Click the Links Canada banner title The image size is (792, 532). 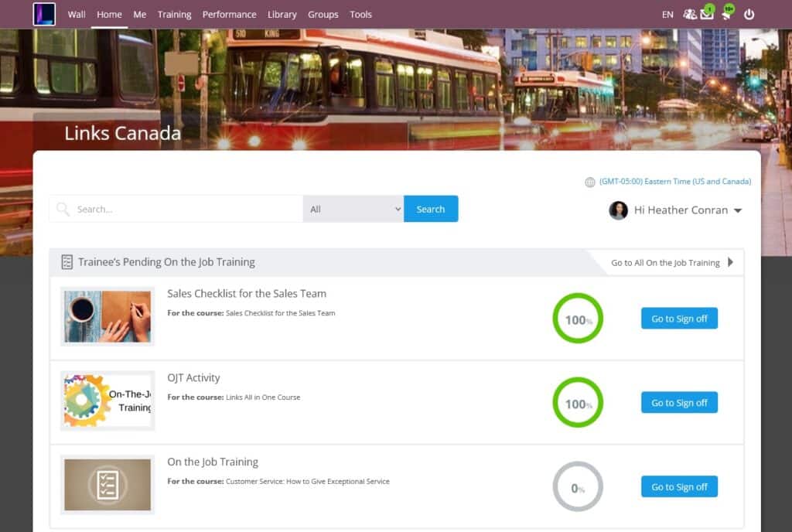click(x=122, y=133)
